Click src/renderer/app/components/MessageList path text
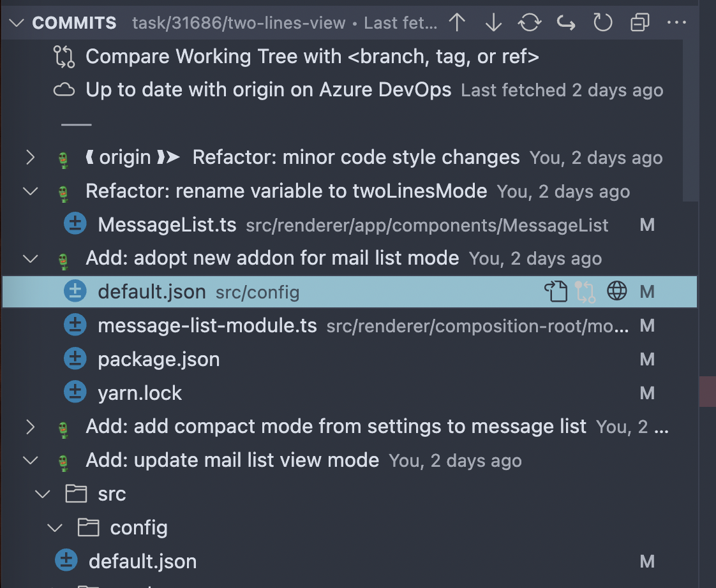Viewport: 716px width, 588px height. tap(427, 226)
